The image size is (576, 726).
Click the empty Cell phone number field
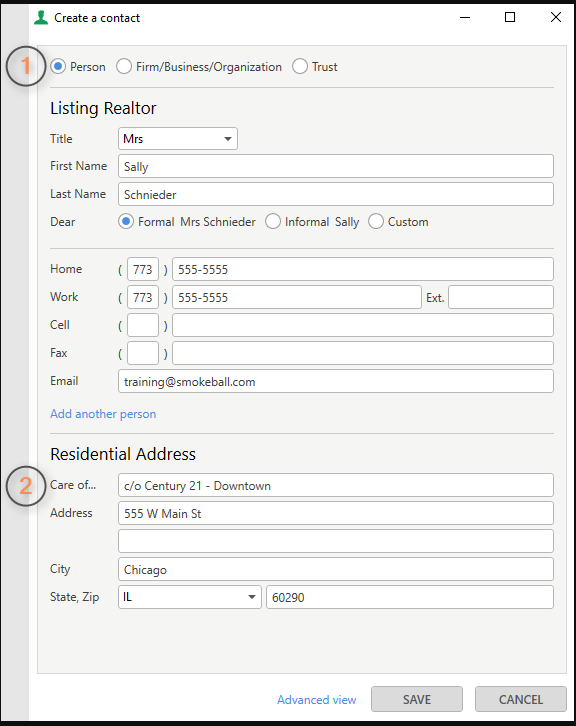pos(363,325)
